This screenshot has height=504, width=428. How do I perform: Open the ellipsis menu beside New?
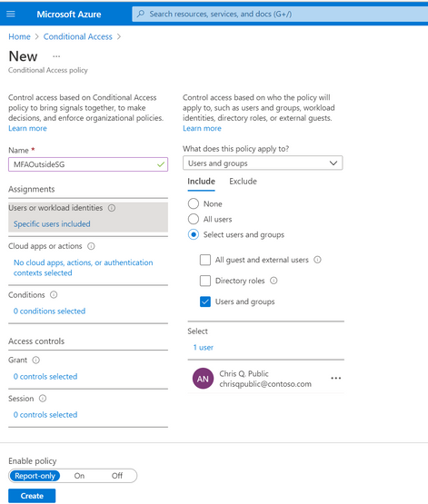click(56, 56)
